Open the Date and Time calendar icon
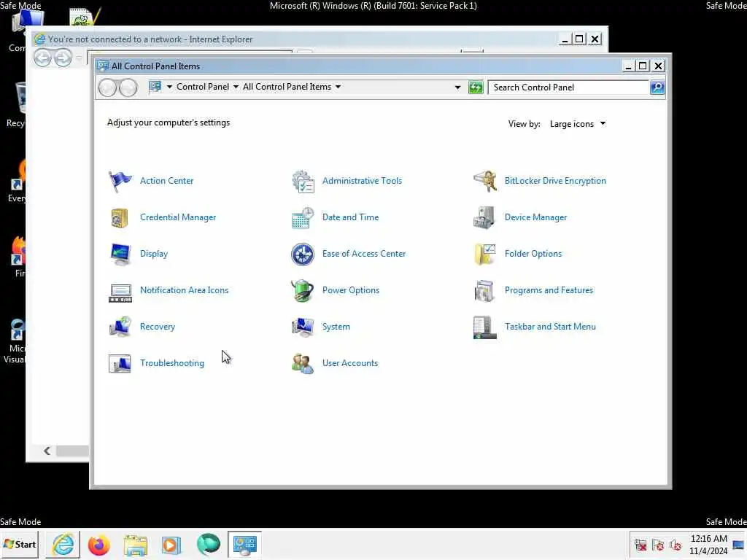The width and height of the screenshot is (747, 560). pos(303,217)
